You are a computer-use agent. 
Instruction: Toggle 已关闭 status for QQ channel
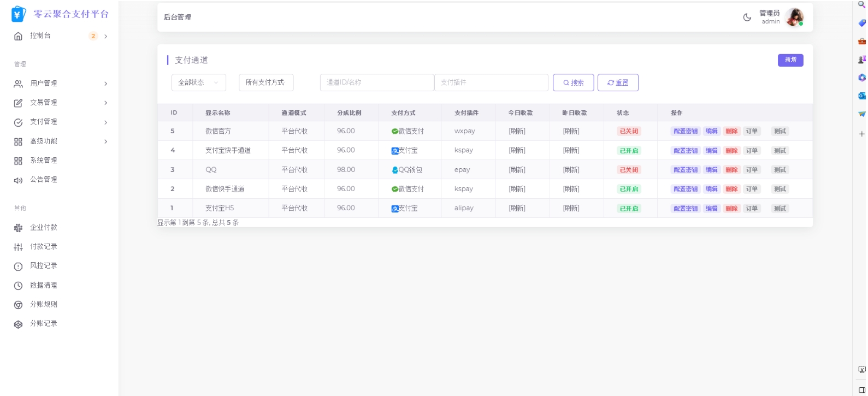[x=628, y=170]
